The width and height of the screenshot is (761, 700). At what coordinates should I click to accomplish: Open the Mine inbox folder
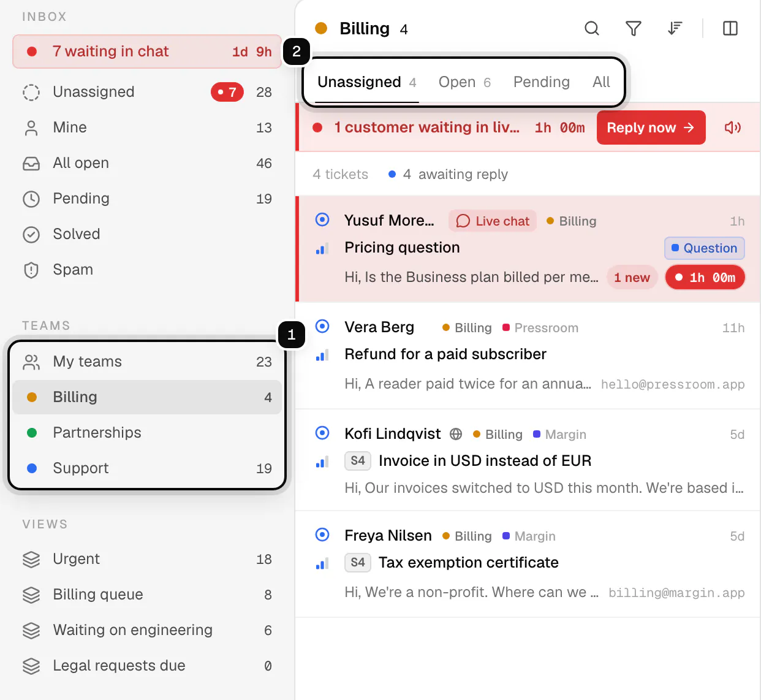[x=147, y=127]
